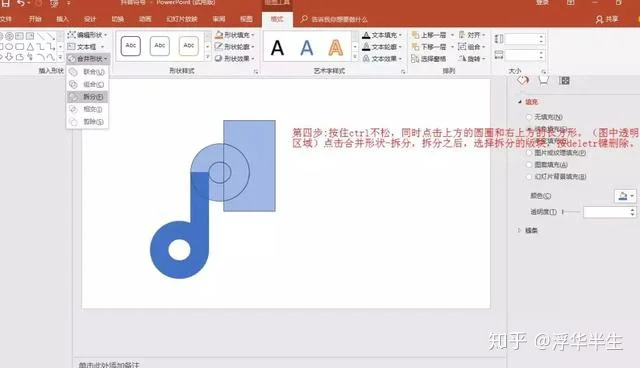Open Effects tab in format pane
Viewport: 640px width, 368px height.
coord(543,80)
